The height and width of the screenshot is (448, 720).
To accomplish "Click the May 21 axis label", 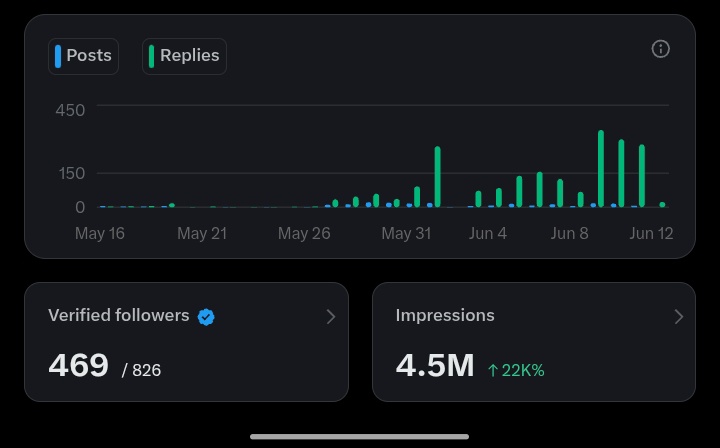I will point(202,233).
